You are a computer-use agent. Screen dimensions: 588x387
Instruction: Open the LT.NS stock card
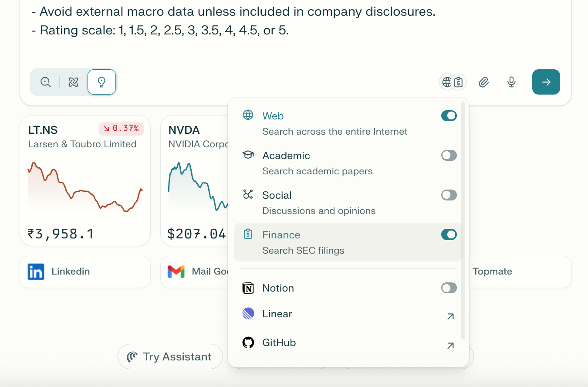click(x=85, y=180)
